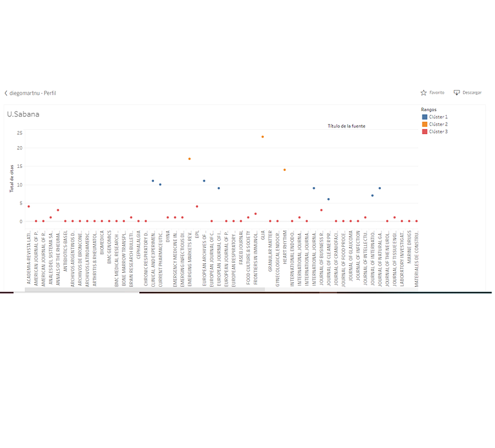This screenshot has height=448, width=495.
Task: Click the BMC GENOMICS axis label
Action: tap(109, 247)
